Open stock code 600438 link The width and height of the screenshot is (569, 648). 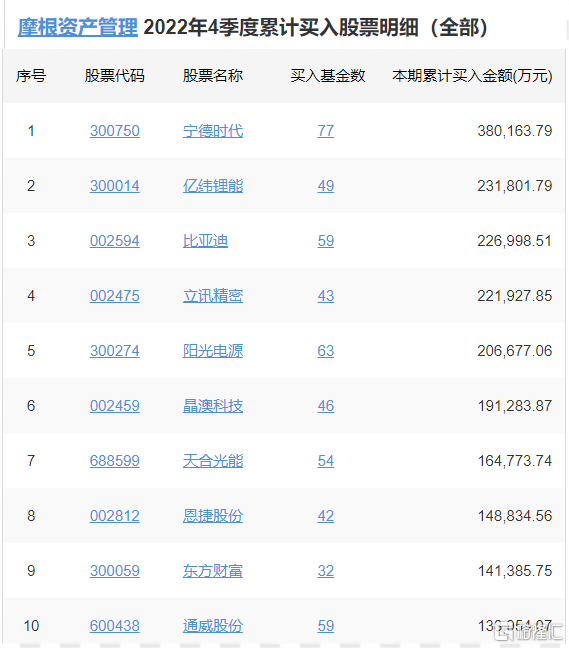coord(115,626)
